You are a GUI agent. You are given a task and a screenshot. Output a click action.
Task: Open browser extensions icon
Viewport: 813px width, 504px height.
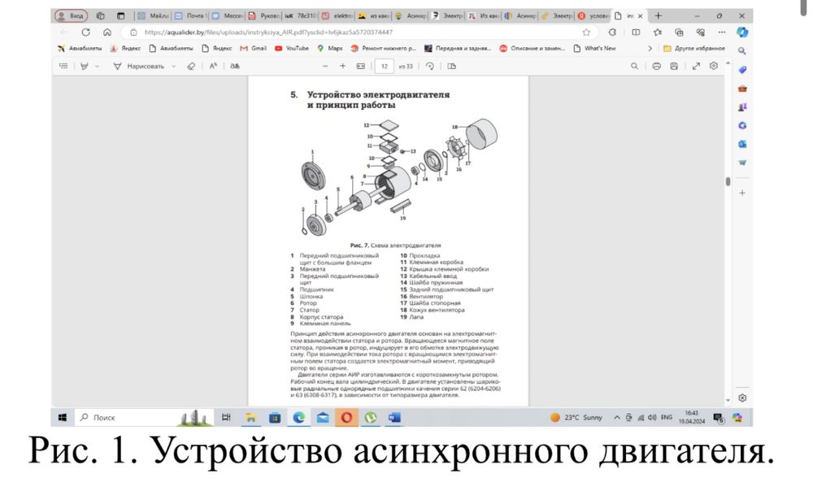coord(612,33)
